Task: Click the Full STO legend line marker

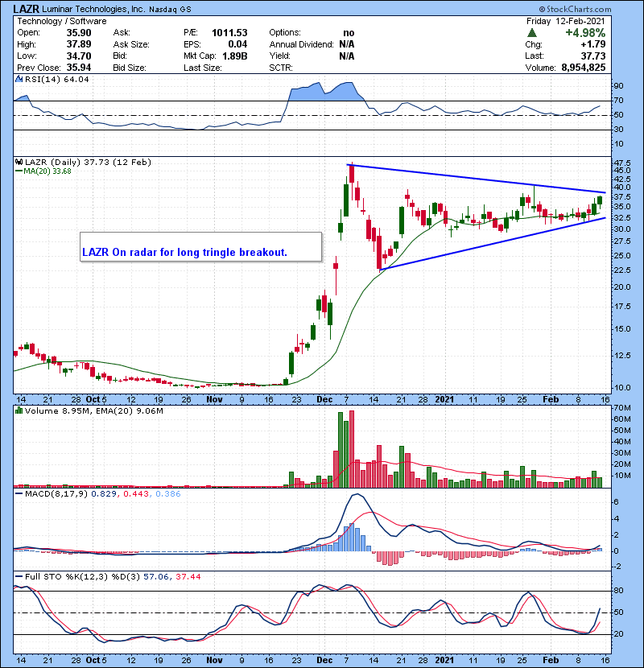Action: [19, 576]
